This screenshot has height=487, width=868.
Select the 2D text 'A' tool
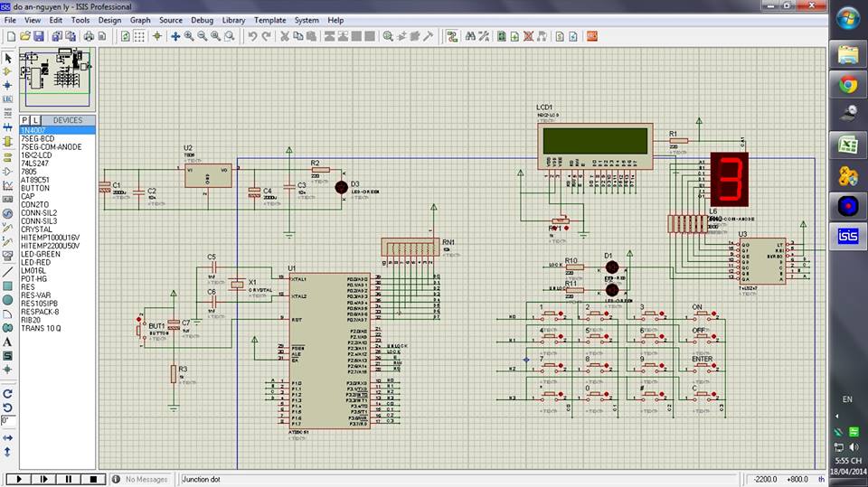point(7,342)
